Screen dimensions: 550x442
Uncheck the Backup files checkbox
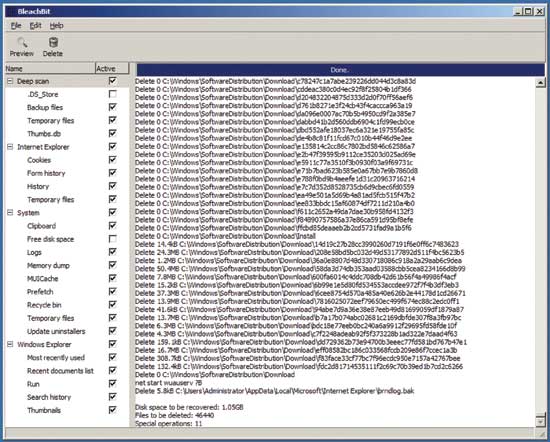(113, 107)
